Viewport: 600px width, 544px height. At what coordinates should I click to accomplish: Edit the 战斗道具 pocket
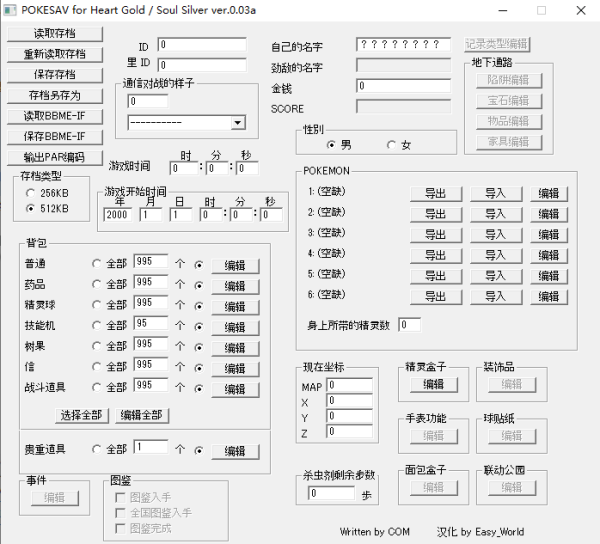tap(235, 389)
